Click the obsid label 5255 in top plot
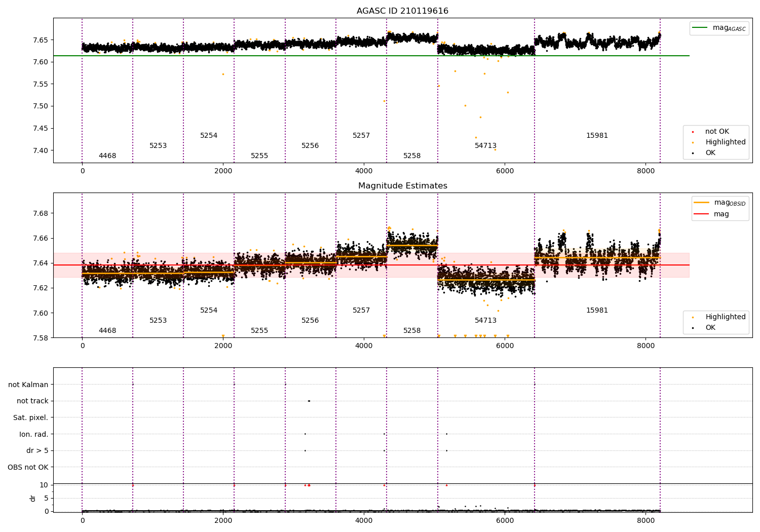760x532 pixels. click(259, 156)
